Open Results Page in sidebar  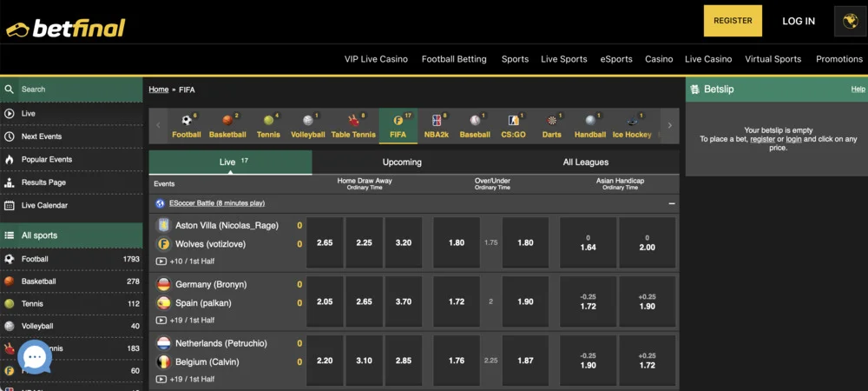click(x=71, y=182)
